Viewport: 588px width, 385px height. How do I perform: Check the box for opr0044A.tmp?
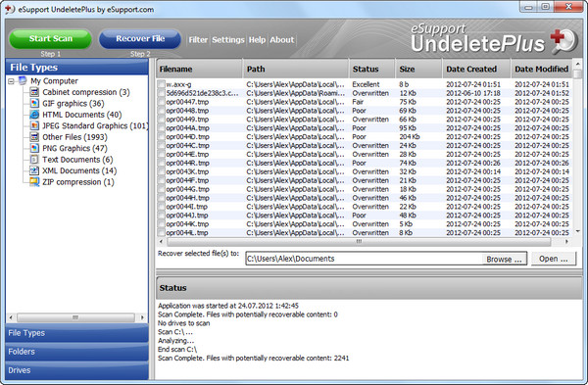[x=161, y=128]
